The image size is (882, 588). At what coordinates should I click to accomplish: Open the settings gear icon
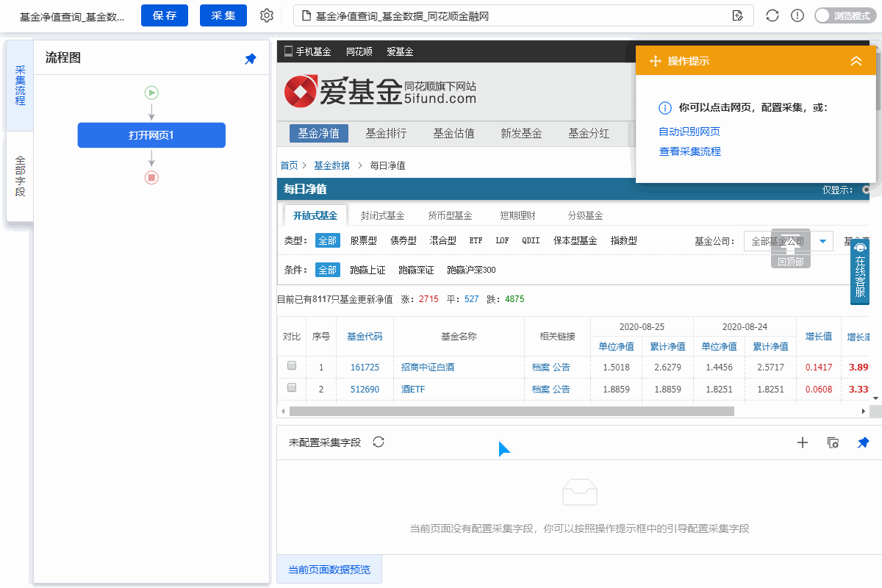[267, 15]
